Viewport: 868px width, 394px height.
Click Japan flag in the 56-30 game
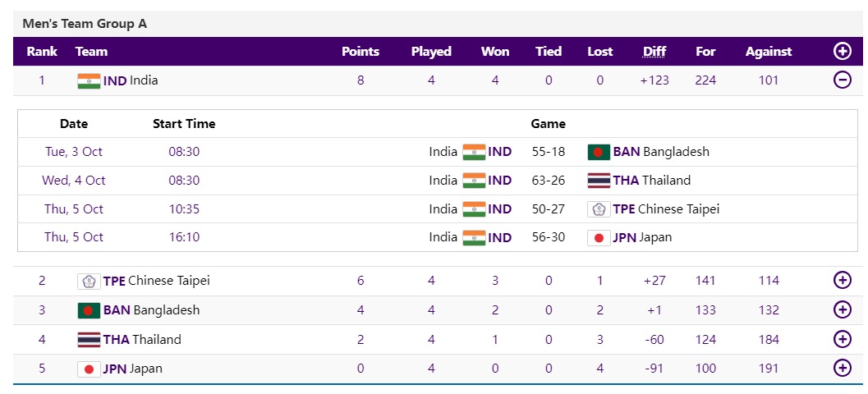599,237
